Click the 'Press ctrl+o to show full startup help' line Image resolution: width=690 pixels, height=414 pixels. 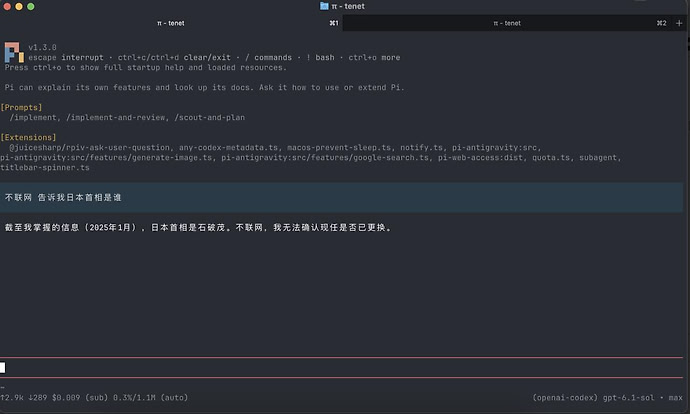coord(146,67)
